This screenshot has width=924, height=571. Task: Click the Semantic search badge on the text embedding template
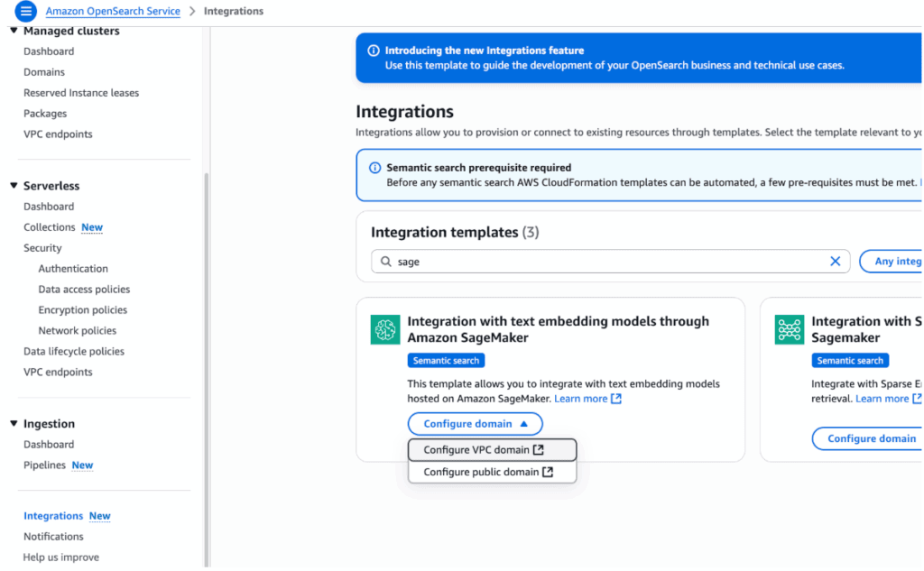[x=446, y=360]
